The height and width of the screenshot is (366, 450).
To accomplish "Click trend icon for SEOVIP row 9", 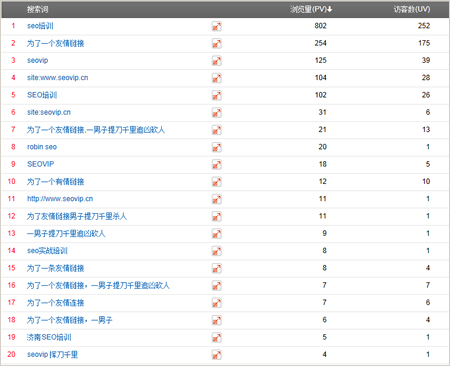I will pos(217,165).
